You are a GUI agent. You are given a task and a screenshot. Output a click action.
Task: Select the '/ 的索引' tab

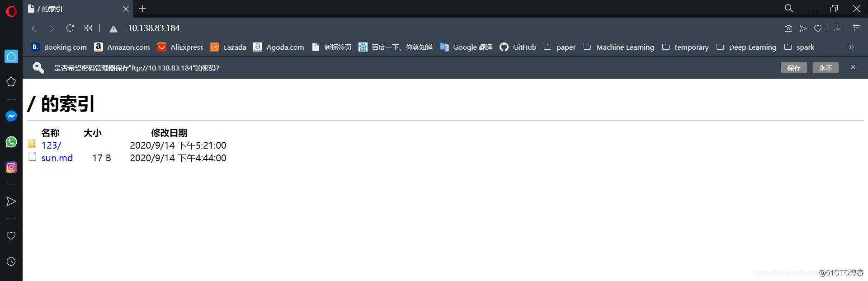[78, 9]
